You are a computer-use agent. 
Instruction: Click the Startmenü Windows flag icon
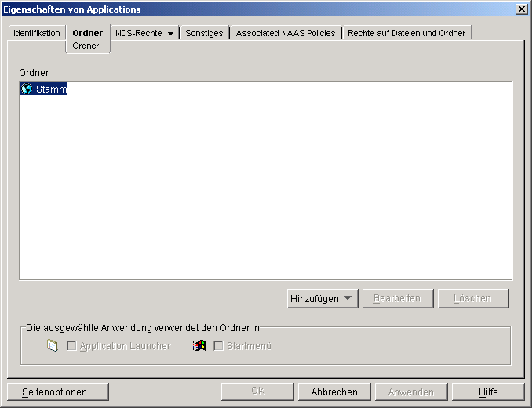click(x=199, y=345)
